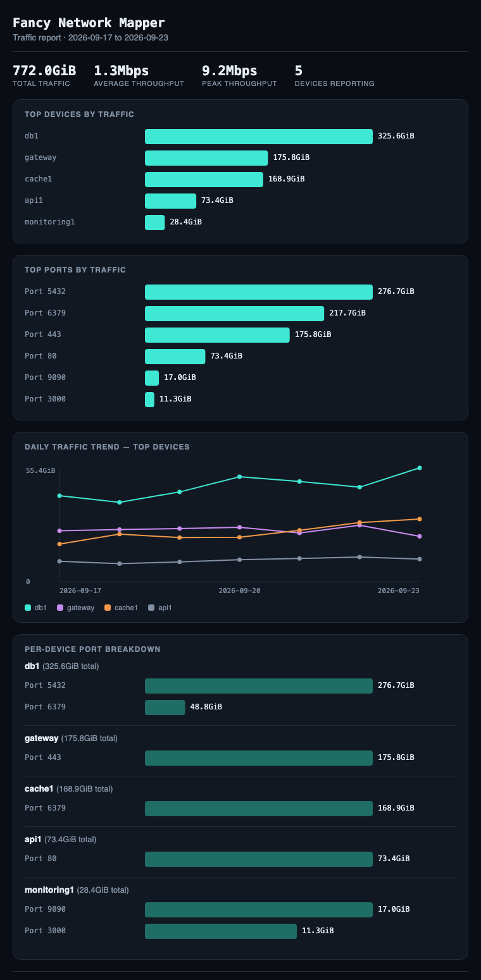481x980 pixels.
Task: Click the gateway bar in Top Devices
Action: [206, 158]
